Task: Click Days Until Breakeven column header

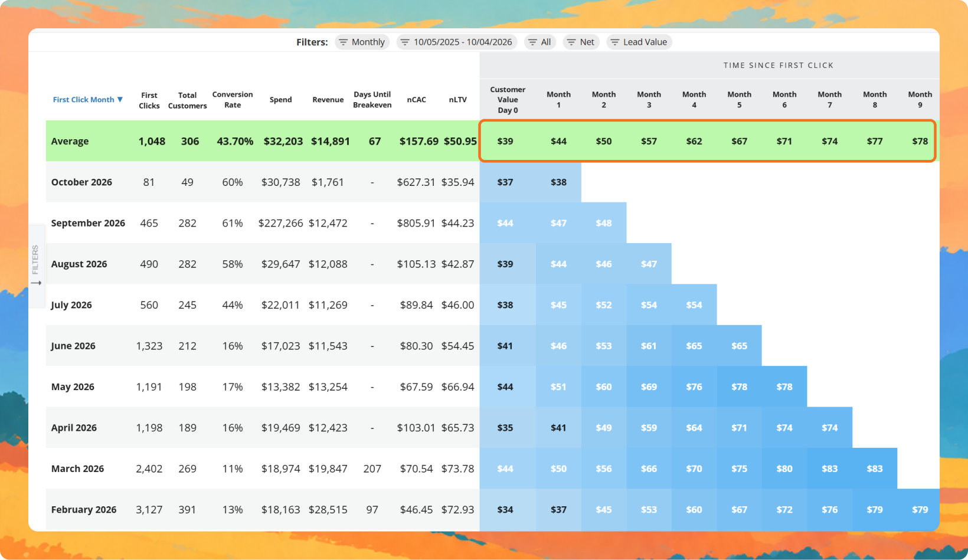Action: pos(372,100)
